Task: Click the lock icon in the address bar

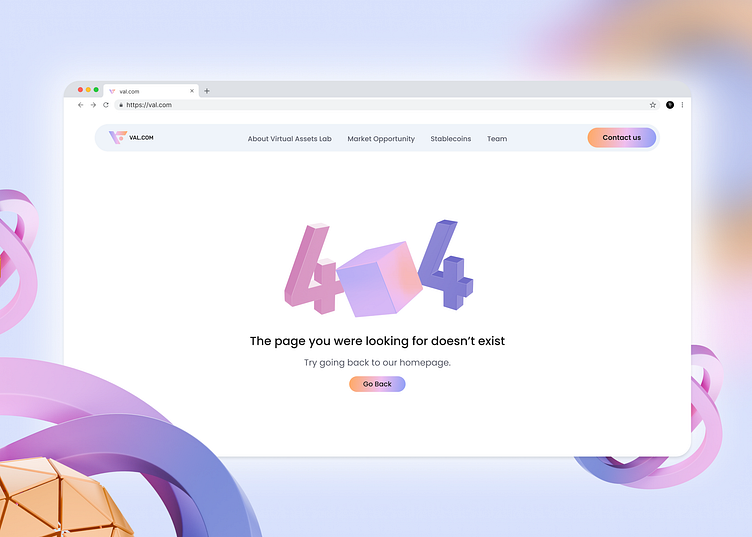Action: tap(121, 105)
